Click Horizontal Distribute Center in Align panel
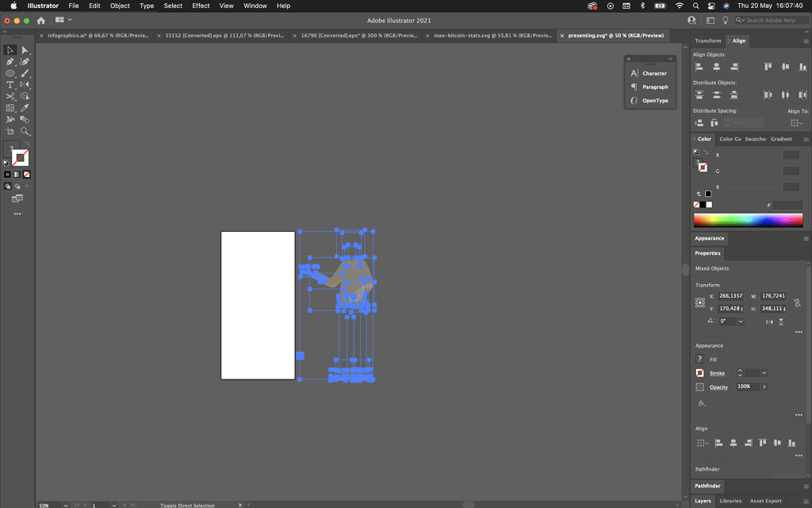This screenshot has height=508, width=812. click(785, 95)
